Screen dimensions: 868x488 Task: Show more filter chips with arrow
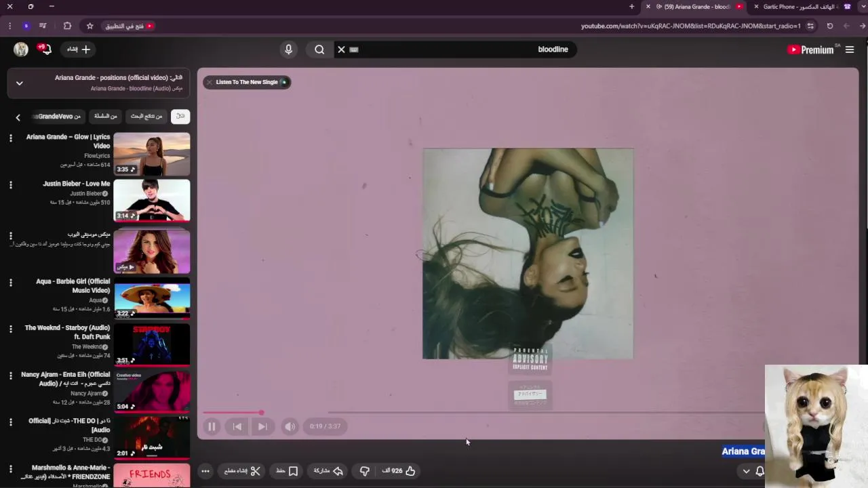click(x=18, y=117)
